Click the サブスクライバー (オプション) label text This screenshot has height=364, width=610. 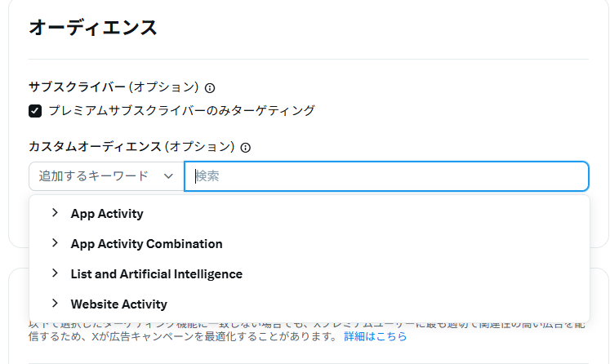pyautogui.click(x=114, y=87)
